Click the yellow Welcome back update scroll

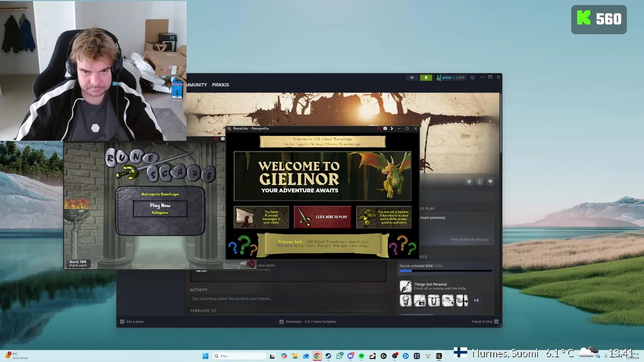pos(323,244)
